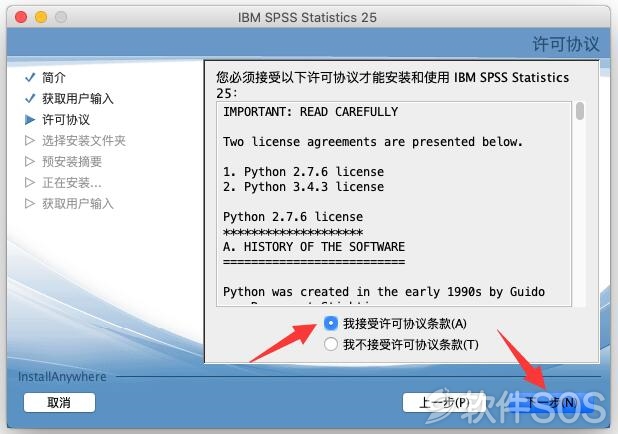Click "A. HISTORY OF THE SOFTWARE" heading
Viewport: 618px width, 434px height.
(x=314, y=247)
